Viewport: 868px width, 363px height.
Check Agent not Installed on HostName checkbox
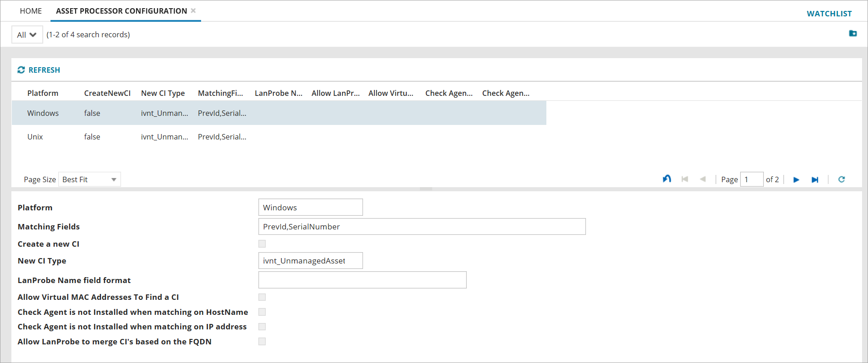point(262,312)
